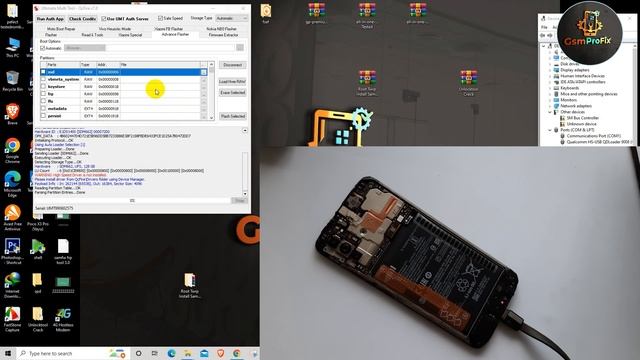Image resolution: width=640 pixels, height=360 pixels.
Task: Open Brave from the taskbar
Action: (220, 353)
